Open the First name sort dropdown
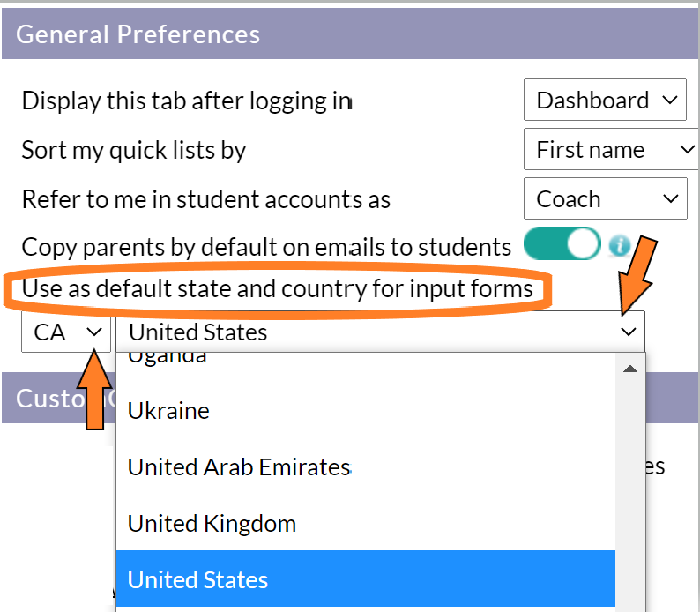700x612 pixels. click(611, 149)
